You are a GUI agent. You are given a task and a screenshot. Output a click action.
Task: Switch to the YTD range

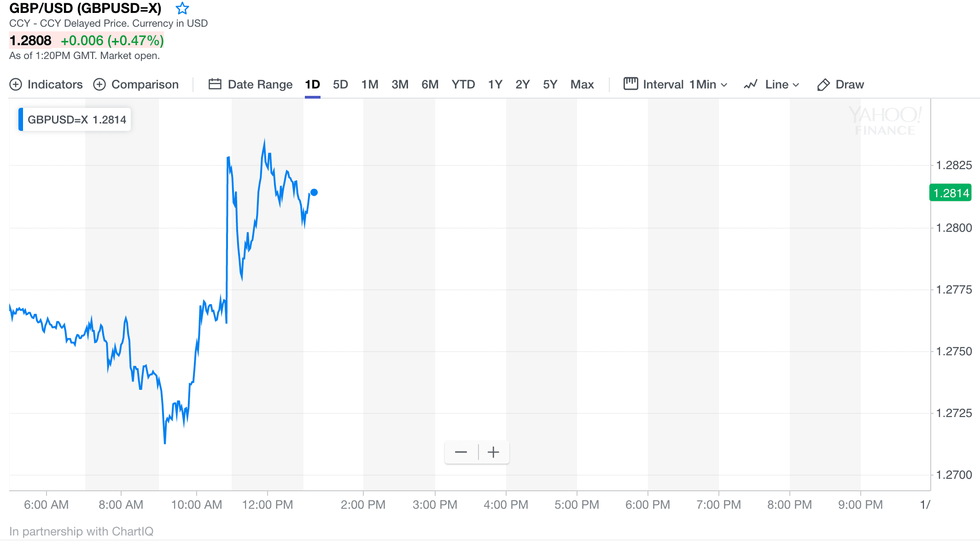tap(463, 84)
